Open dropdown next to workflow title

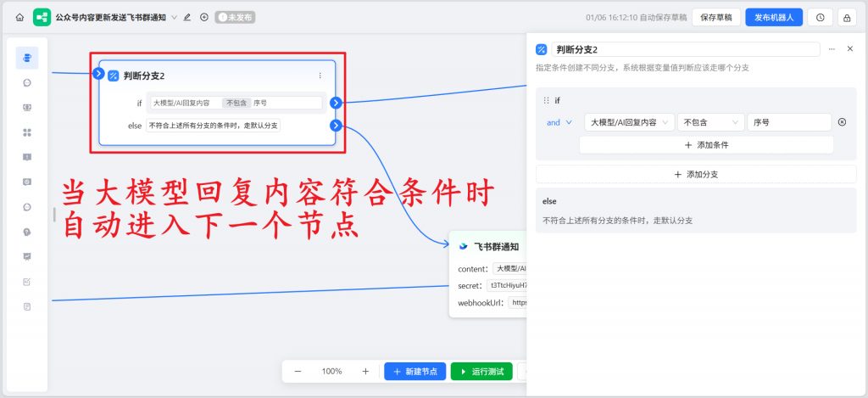[175, 17]
